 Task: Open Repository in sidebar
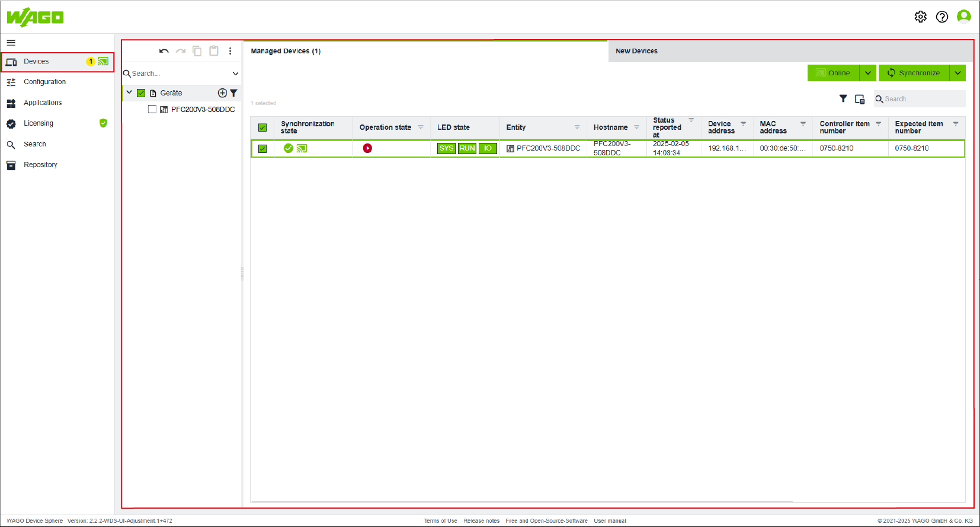57,165
